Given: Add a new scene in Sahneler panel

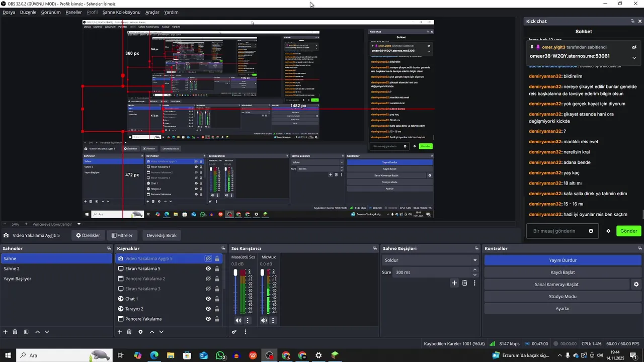Looking at the screenshot, I should (6, 332).
